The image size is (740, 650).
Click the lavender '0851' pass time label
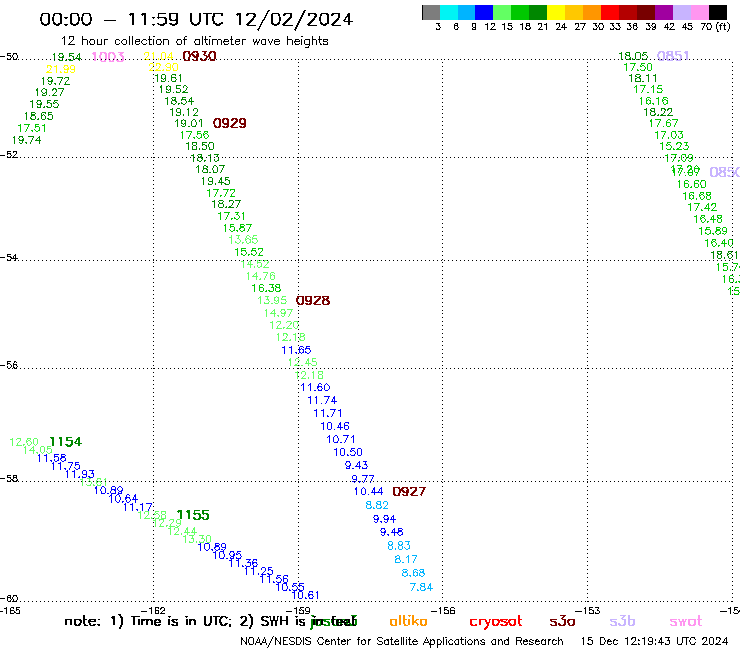tap(673, 56)
